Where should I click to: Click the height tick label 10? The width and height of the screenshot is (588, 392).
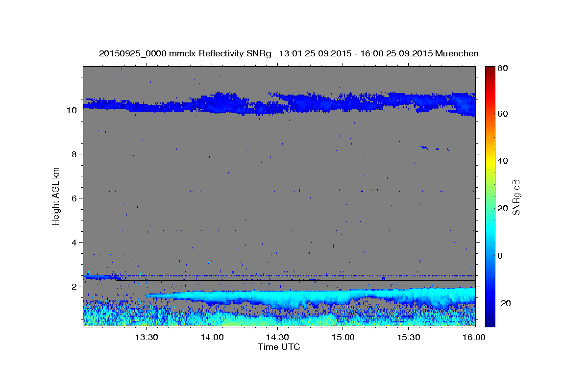[72, 110]
